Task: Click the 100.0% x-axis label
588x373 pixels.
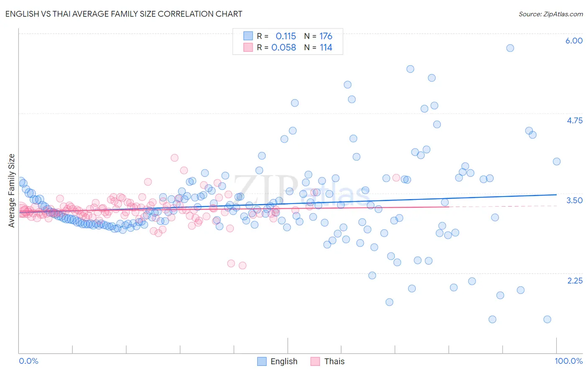Action: [x=568, y=361]
